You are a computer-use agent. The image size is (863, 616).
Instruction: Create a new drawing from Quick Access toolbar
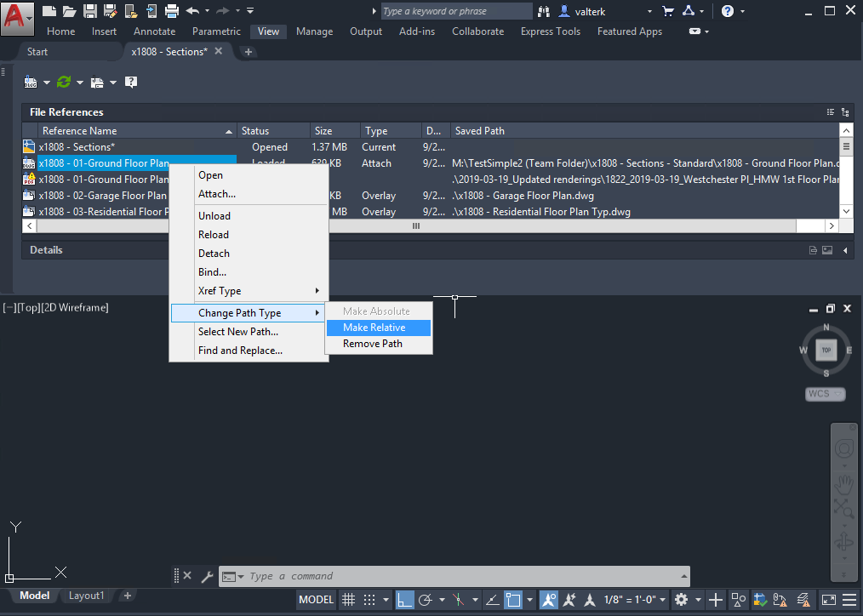click(x=49, y=10)
